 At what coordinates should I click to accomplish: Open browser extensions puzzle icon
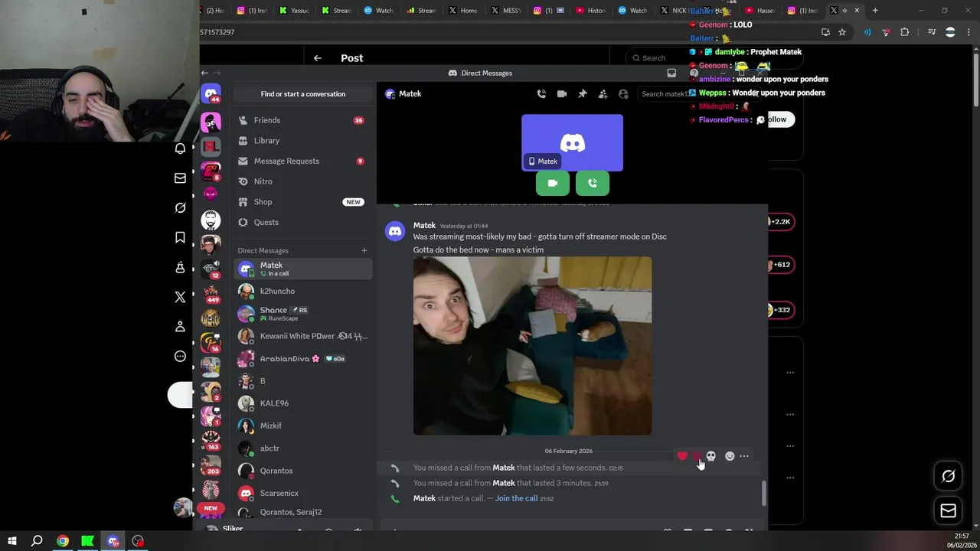pyautogui.click(x=905, y=32)
